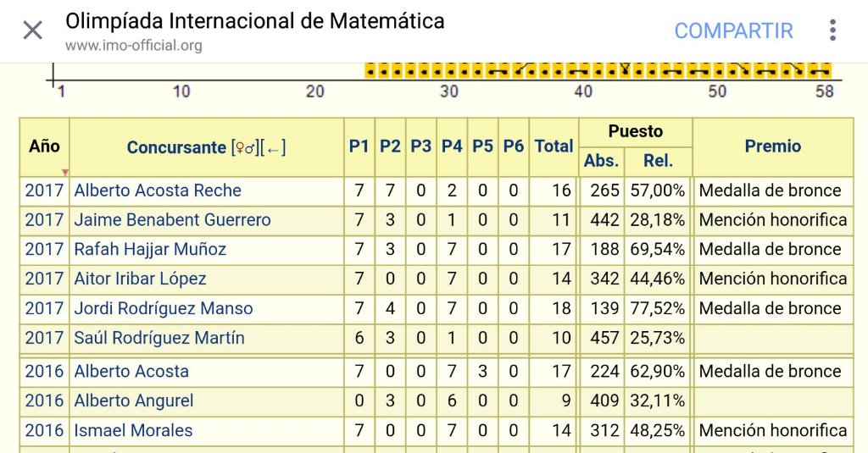Open P6 problem column link
This screenshot has height=453, width=868.
point(513,146)
